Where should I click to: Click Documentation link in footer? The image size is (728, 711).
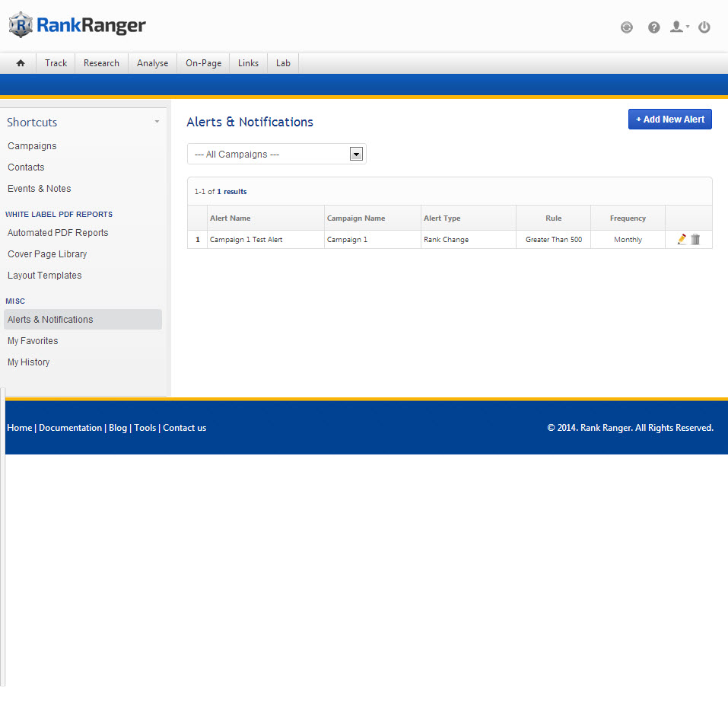point(70,428)
